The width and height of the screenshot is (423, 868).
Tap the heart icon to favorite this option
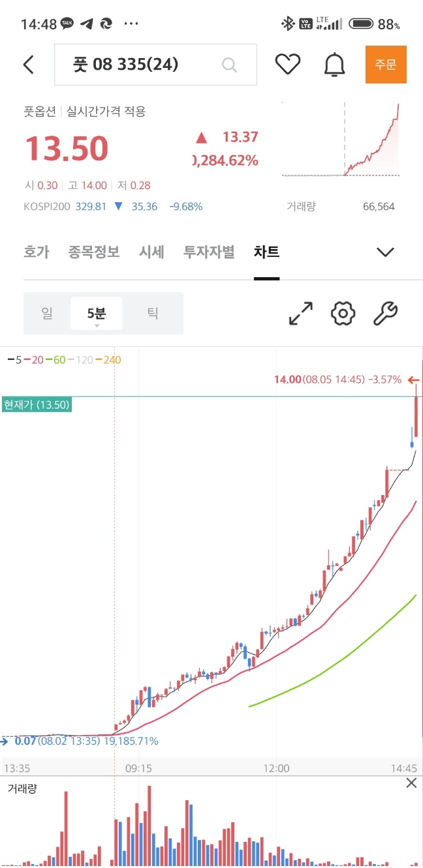coord(288,64)
